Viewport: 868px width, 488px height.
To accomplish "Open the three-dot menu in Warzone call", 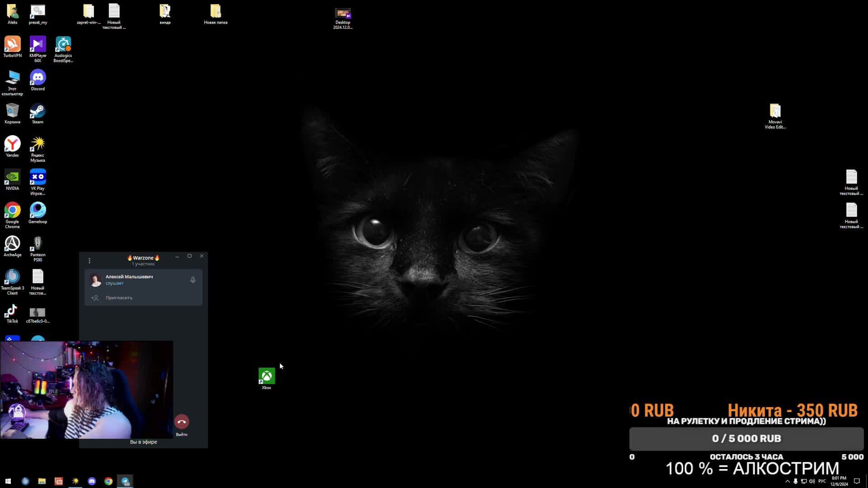I will (x=90, y=260).
